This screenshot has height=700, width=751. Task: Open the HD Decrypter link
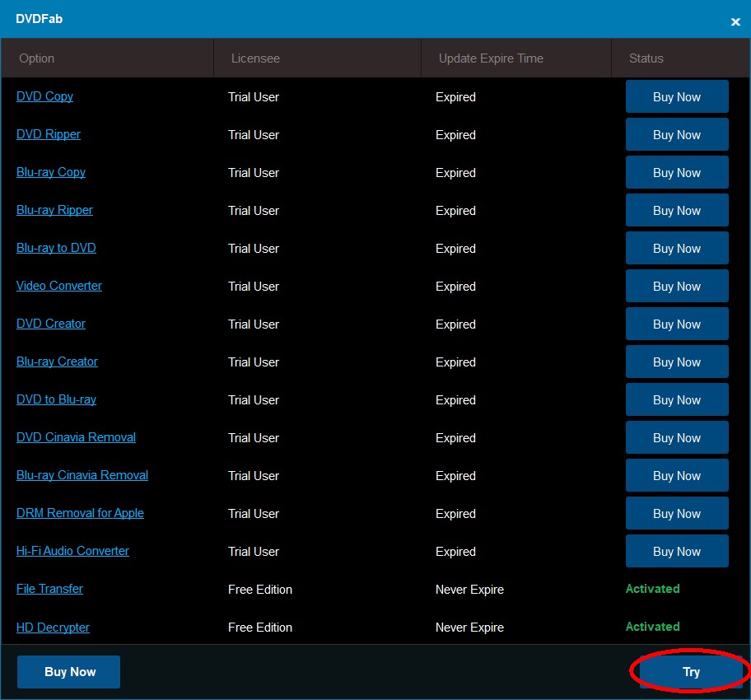[x=53, y=628]
